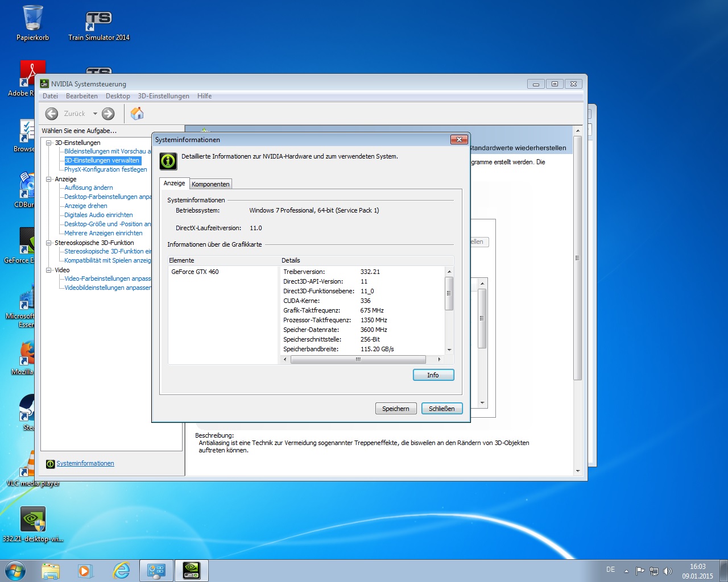
Task: Open Internet Explorer from the taskbar
Action: [x=121, y=570]
